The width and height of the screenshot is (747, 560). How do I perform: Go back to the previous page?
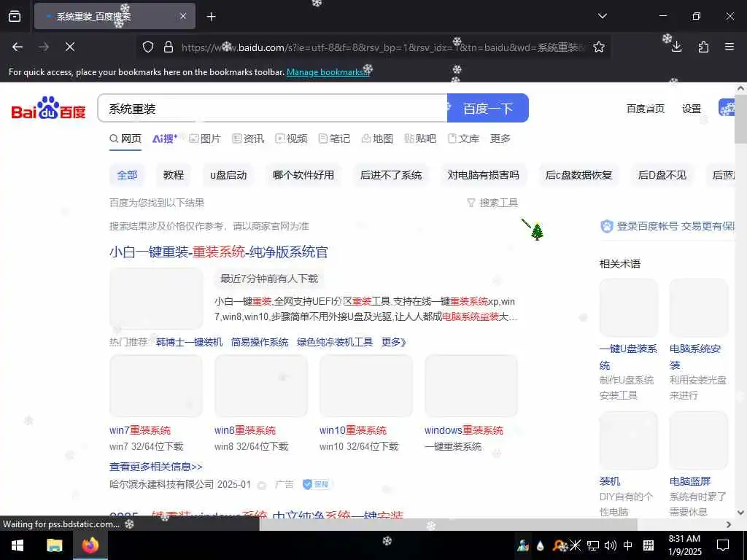pyautogui.click(x=18, y=47)
